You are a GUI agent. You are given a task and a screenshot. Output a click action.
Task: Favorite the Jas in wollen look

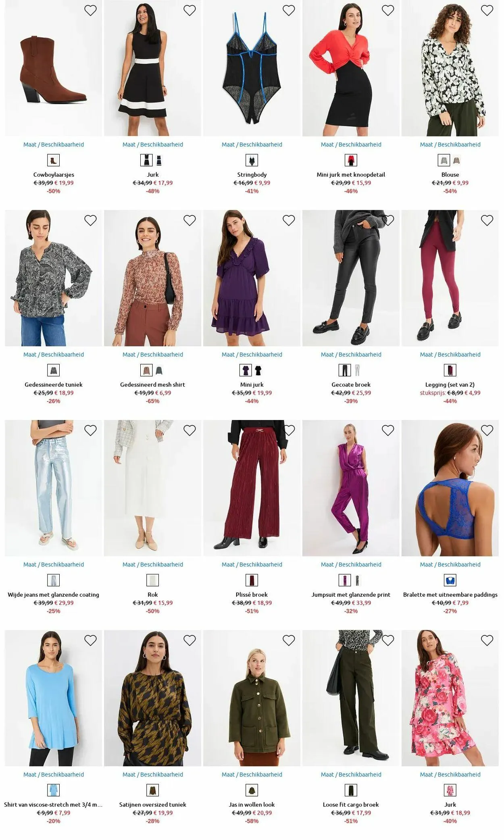(x=289, y=640)
